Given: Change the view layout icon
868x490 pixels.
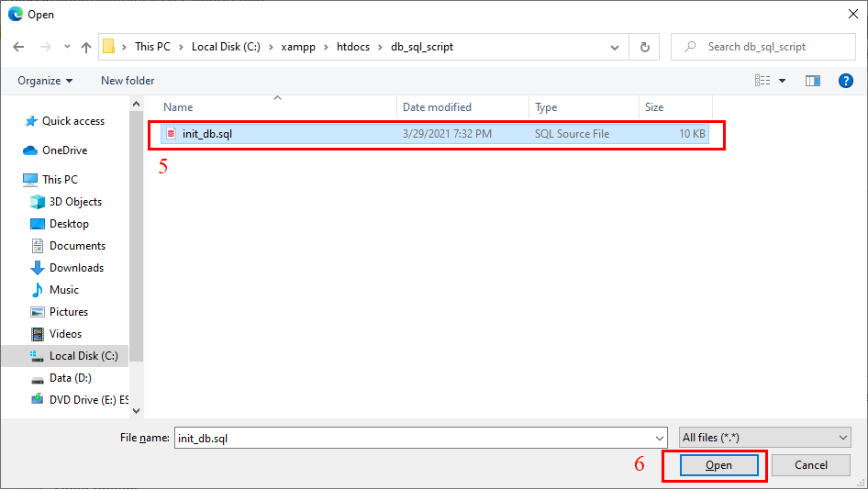Looking at the screenshot, I should (762, 81).
